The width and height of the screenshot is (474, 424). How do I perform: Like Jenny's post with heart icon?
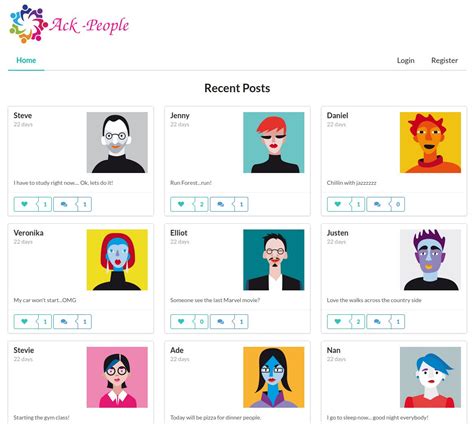point(181,204)
